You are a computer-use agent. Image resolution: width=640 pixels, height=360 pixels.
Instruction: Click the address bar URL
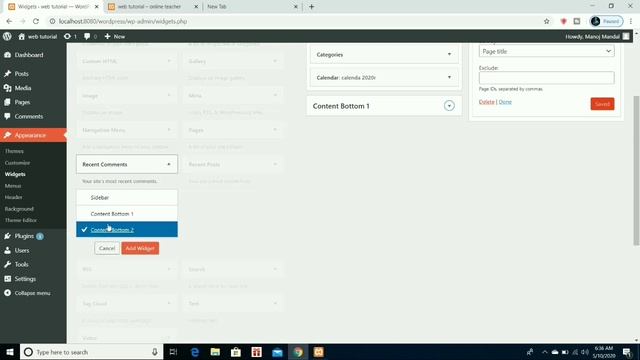coord(123,21)
